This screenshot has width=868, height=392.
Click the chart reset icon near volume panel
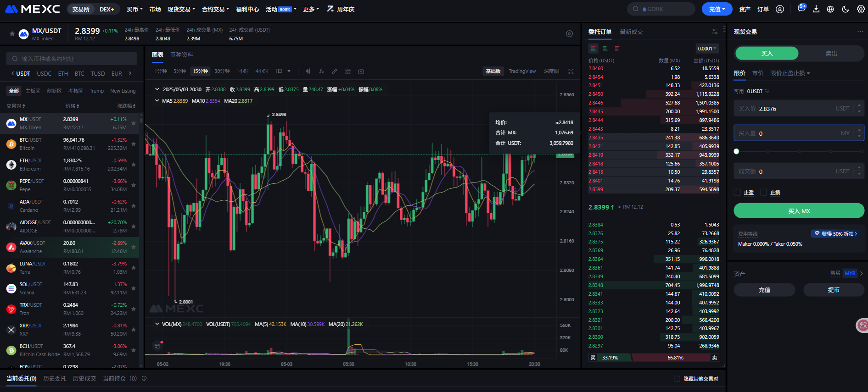[157, 346]
